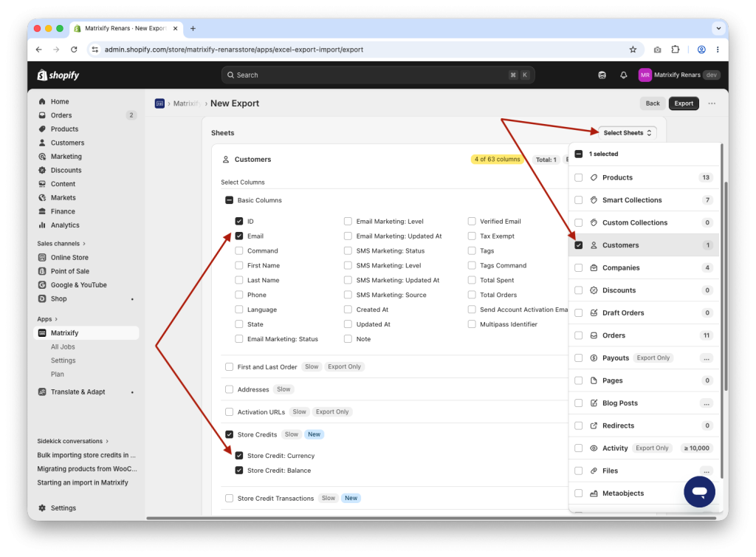Click the Analytics bar chart icon

click(42, 225)
